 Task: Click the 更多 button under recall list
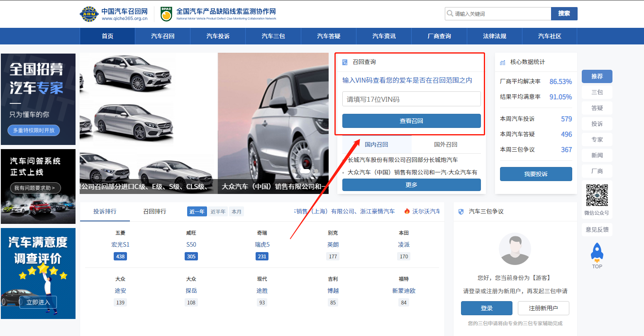(x=411, y=185)
